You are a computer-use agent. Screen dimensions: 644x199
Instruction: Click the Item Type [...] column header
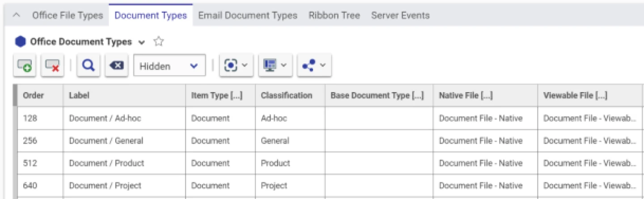coord(220,95)
